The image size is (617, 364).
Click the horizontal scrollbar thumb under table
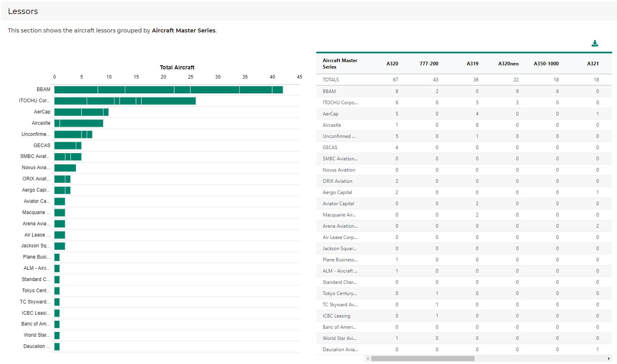coord(423,358)
